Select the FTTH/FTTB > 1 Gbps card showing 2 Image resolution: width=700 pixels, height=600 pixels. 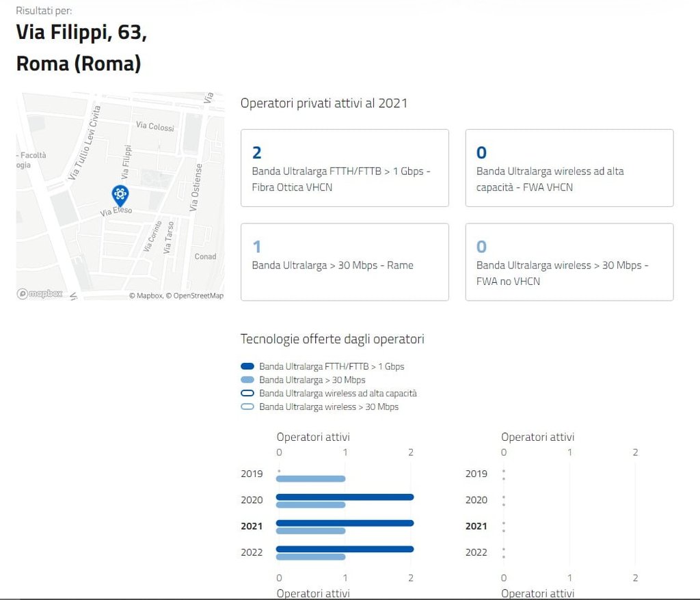click(345, 168)
